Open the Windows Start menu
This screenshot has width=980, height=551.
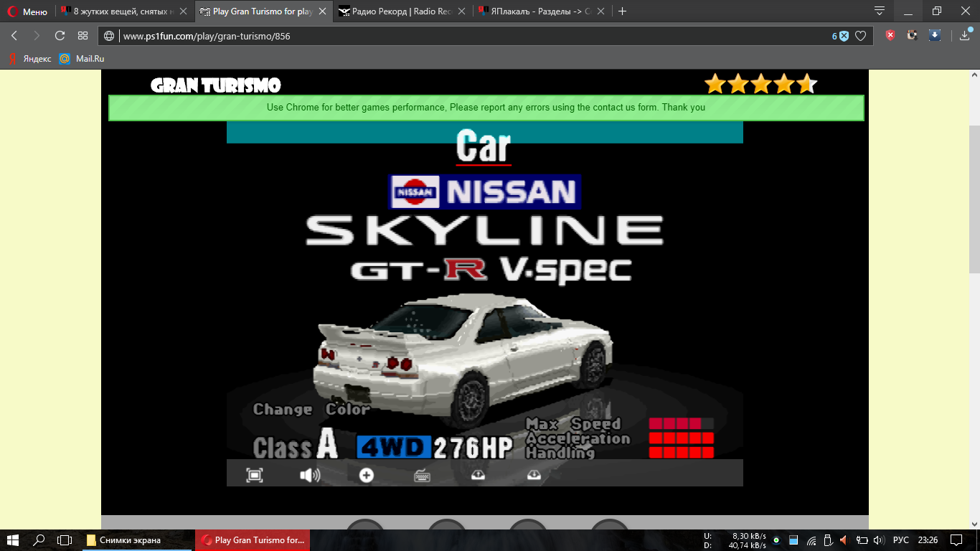(x=13, y=540)
